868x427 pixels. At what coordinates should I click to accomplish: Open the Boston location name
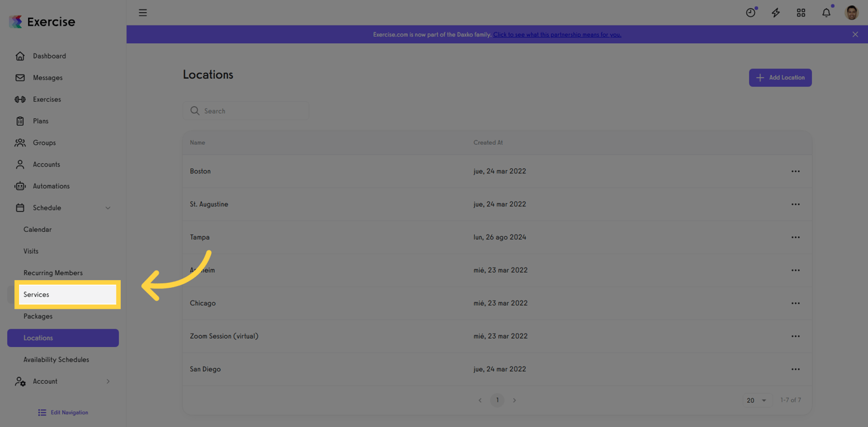tap(200, 172)
